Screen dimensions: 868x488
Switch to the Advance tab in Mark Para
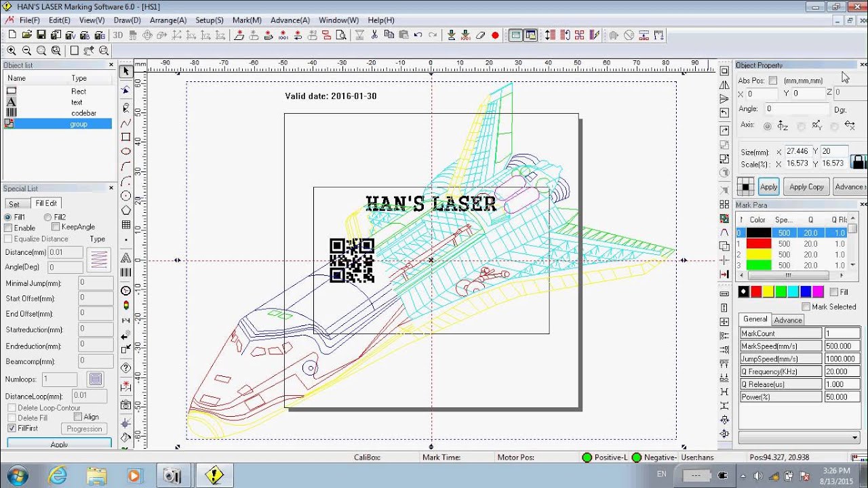point(788,320)
